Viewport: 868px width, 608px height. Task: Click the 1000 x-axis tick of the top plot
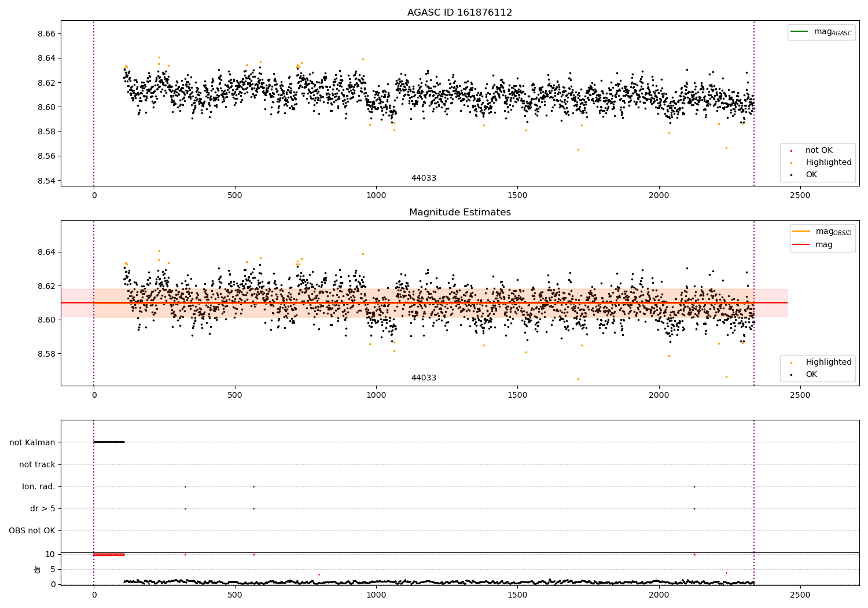(376, 196)
